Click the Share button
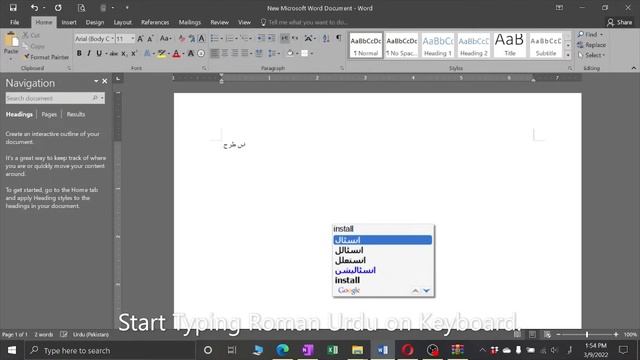The image size is (640, 360). (x=620, y=22)
